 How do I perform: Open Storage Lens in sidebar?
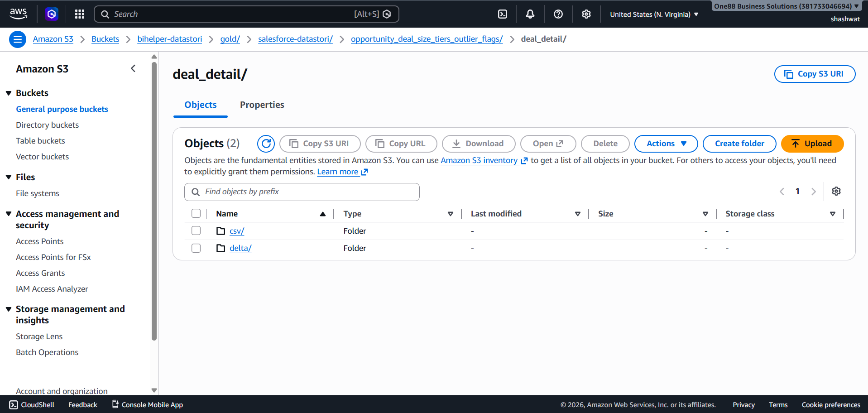pyautogui.click(x=39, y=336)
